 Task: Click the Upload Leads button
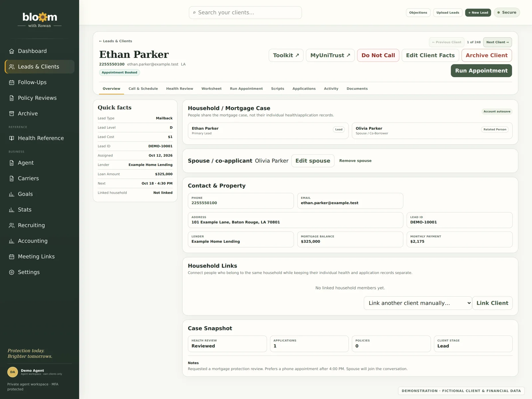tap(448, 13)
